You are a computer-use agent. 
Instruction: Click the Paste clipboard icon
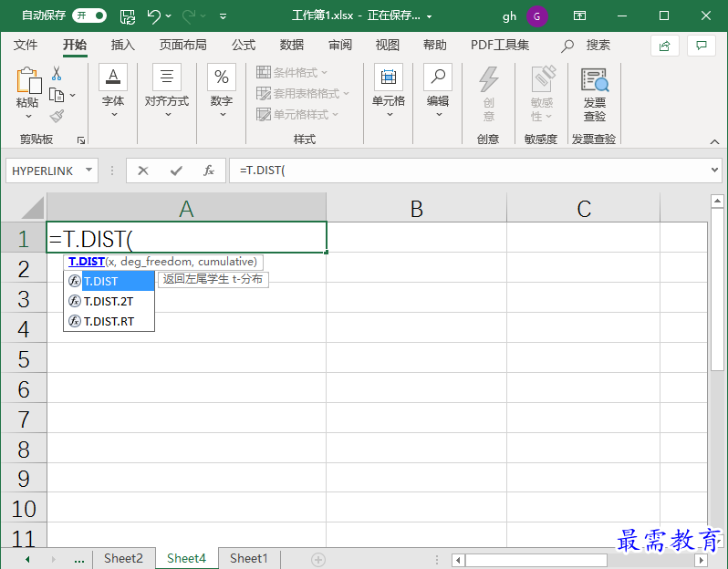click(x=28, y=80)
